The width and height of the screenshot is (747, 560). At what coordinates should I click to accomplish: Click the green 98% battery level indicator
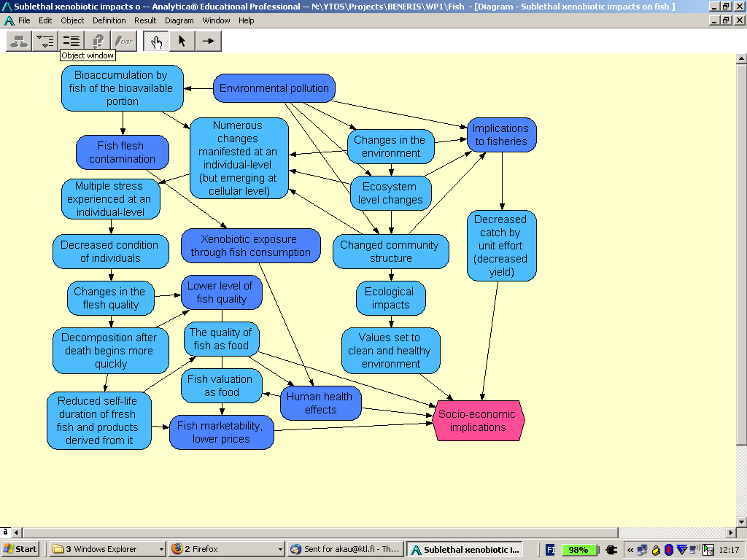578,550
